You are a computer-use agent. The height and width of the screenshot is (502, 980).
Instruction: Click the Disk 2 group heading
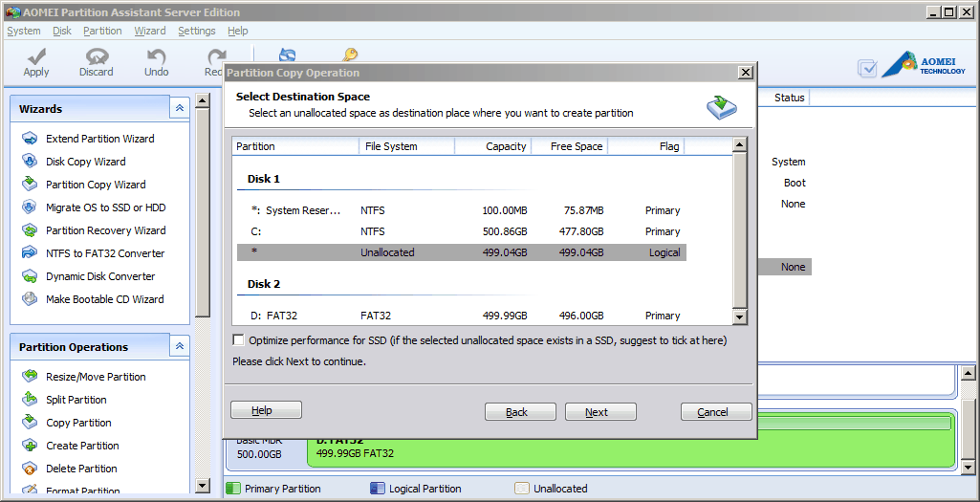264,284
